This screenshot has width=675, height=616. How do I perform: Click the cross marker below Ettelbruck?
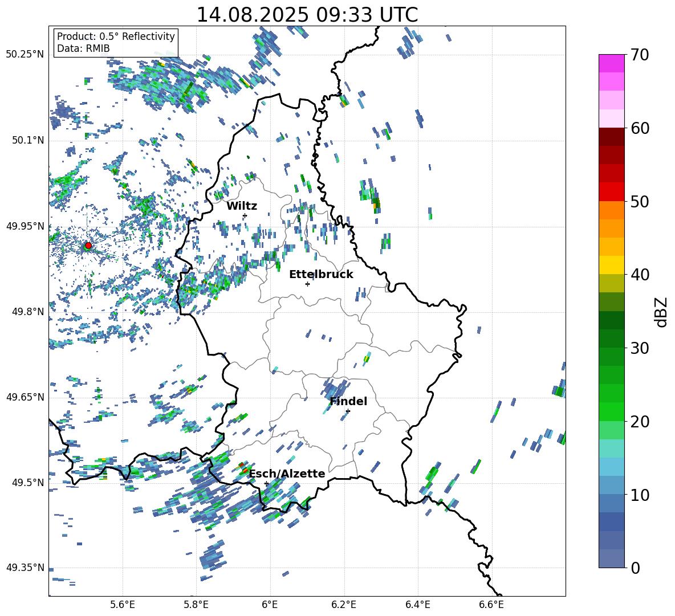click(307, 284)
